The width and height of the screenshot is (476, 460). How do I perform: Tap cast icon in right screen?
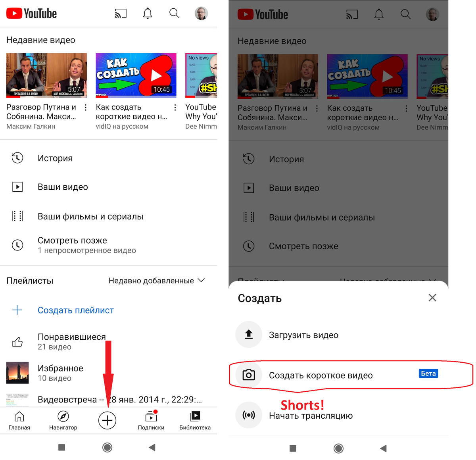(x=352, y=15)
